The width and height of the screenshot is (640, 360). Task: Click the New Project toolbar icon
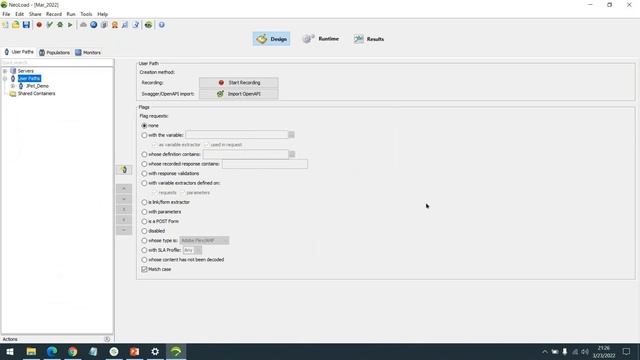pyautogui.click(x=5, y=25)
